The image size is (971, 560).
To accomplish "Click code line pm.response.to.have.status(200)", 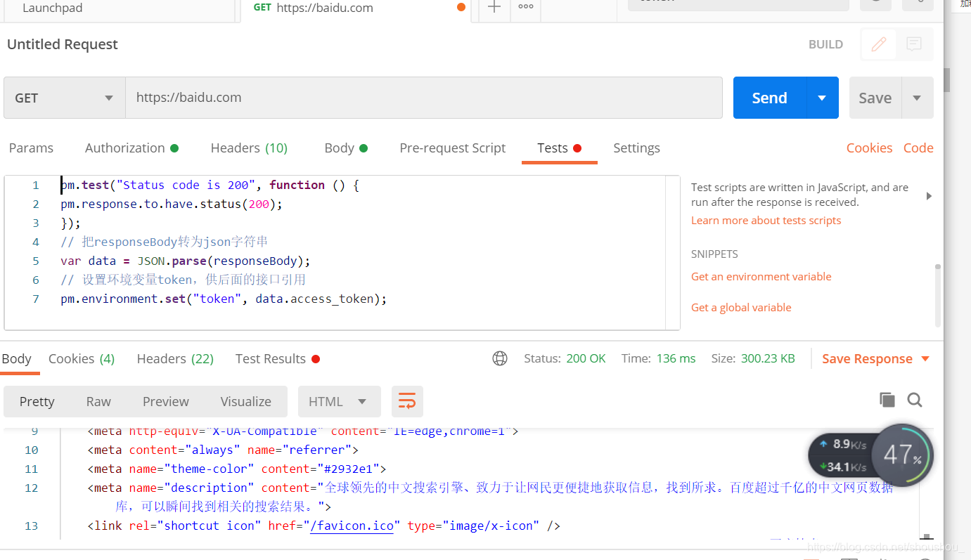I will (172, 204).
